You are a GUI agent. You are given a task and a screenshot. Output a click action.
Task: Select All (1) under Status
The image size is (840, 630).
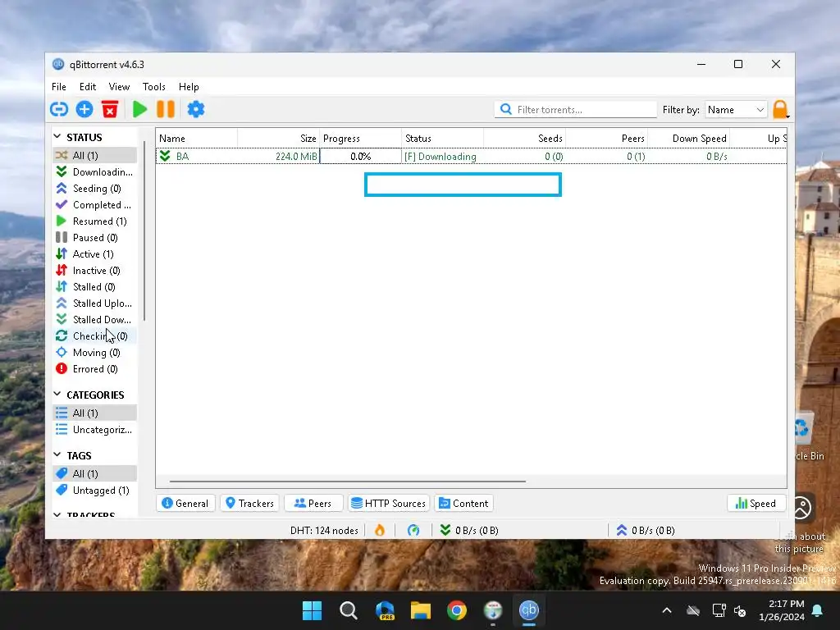pyautogui.click(x=95, y=155)
